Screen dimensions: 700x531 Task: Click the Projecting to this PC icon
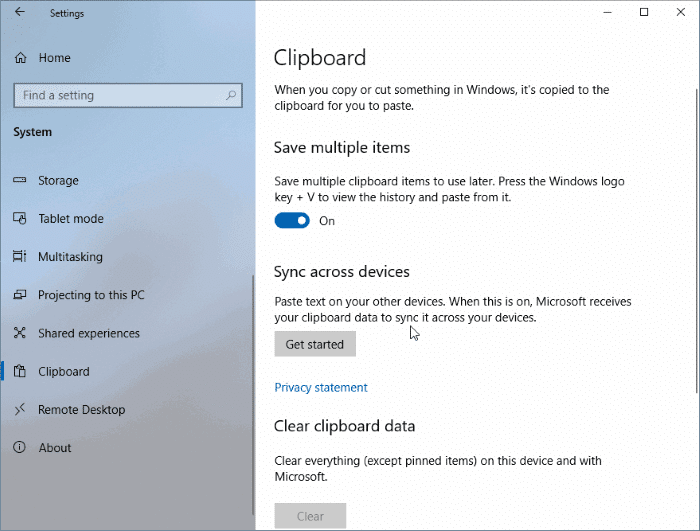[20, 295]
